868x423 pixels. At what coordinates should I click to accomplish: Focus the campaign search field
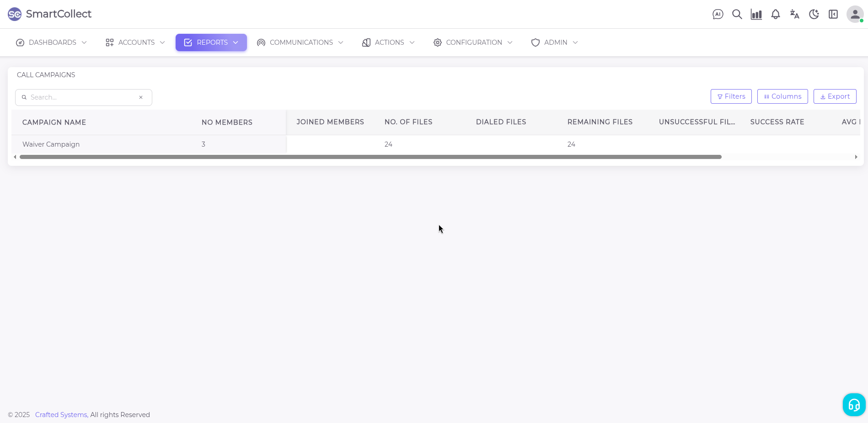click(82, 97)
